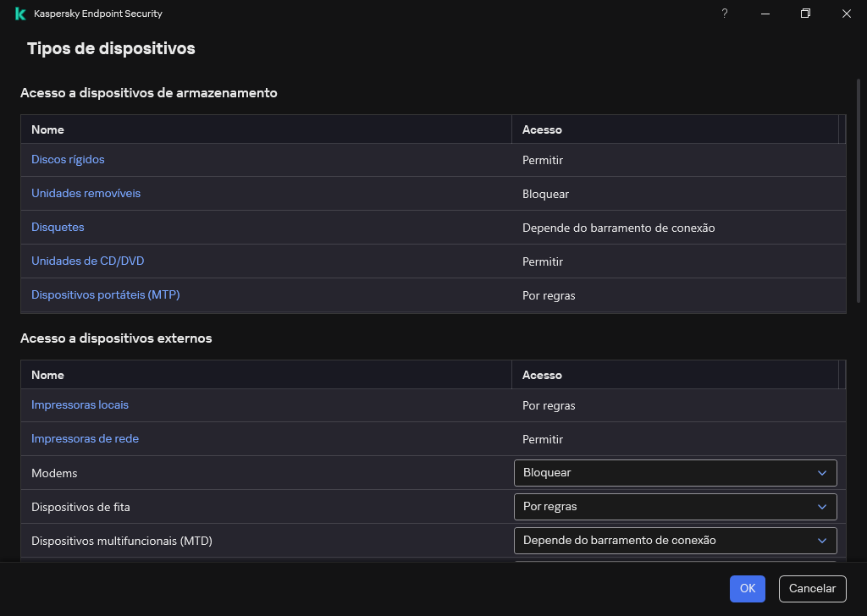Image resolution: width=867 pixels, height=616 pixels.
Task: Select the Permitir value for Discos rígidos
Action: (542, 159)
